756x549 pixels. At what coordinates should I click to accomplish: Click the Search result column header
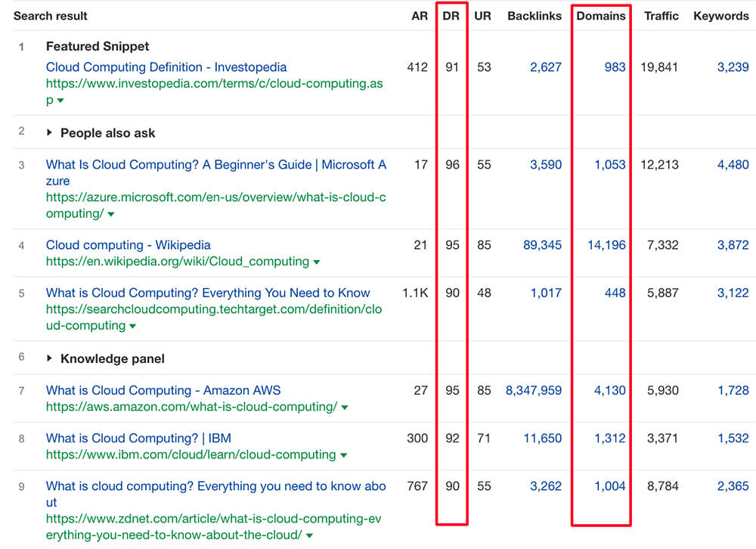[50, 16]
